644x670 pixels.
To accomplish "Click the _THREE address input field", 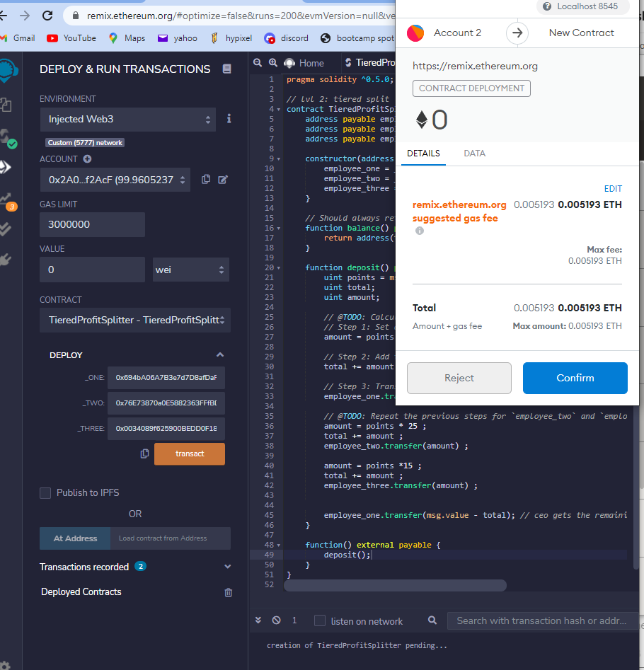I will coord(166,429).
